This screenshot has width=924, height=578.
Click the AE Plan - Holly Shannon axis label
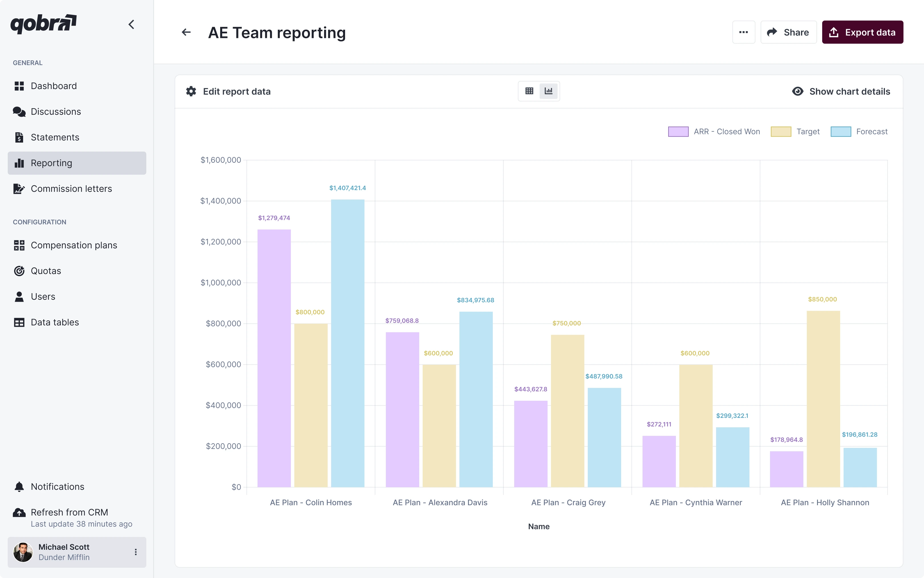click(x=825, y=503)
